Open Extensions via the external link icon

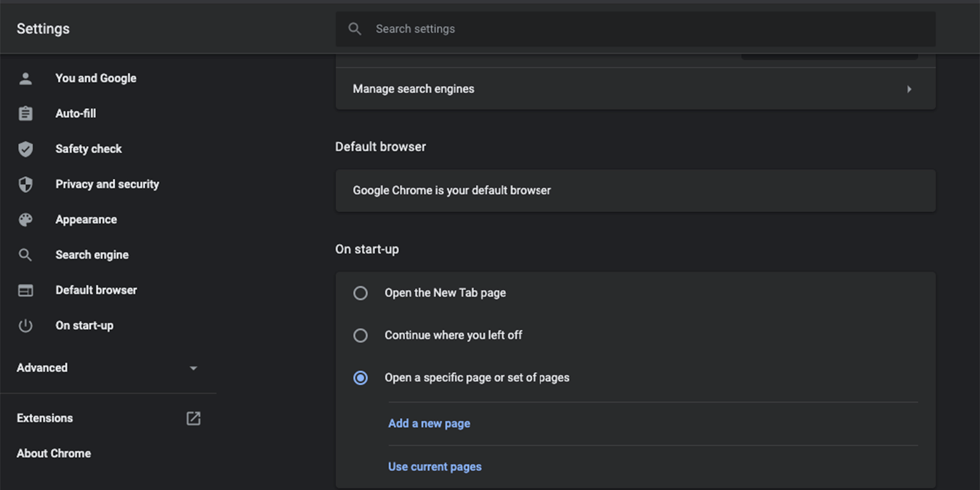point(193,418)
